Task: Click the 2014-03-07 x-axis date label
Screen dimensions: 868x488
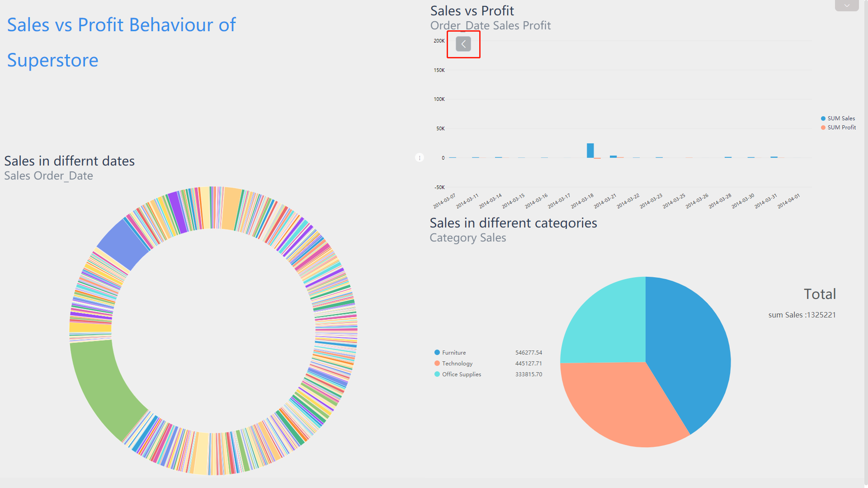Action: (444, 201)
